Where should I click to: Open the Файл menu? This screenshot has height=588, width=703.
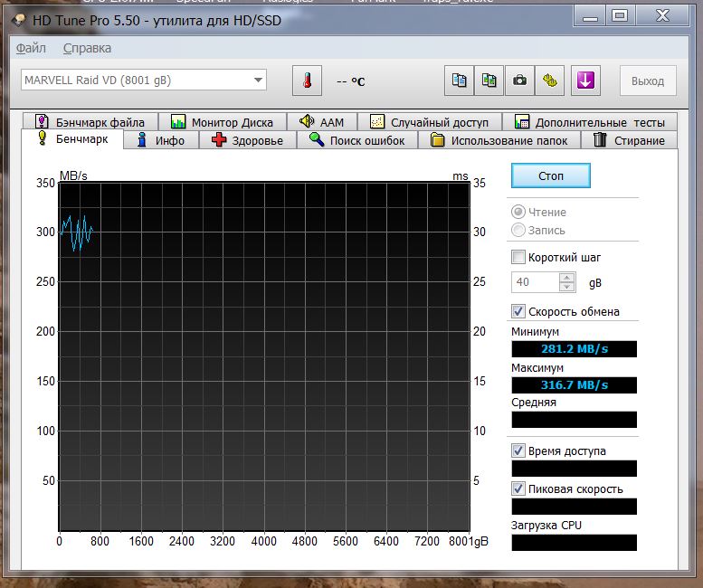(31, 48)
